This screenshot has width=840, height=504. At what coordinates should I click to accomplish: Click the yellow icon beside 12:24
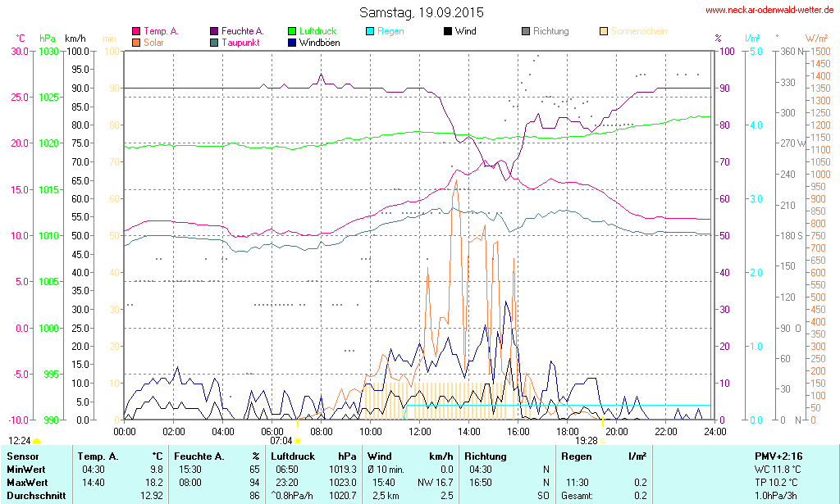point(37,441)
